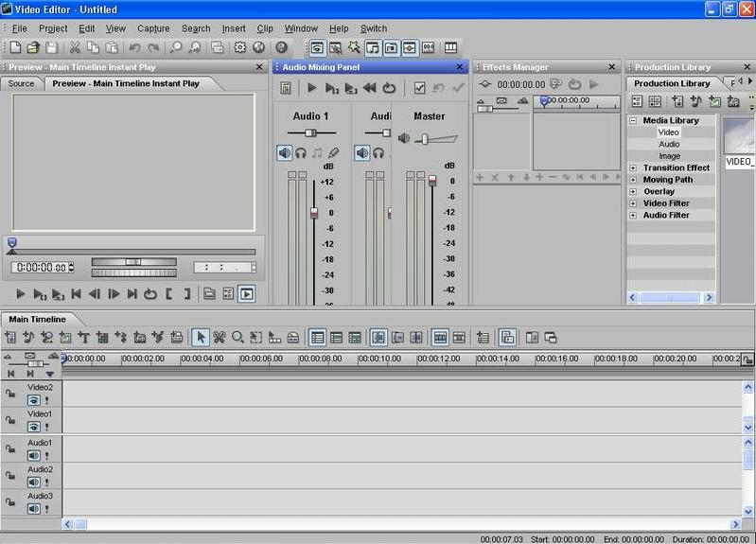Click the Loop button in preview controls
756x544 pixels.
click(x=149, y=294)
